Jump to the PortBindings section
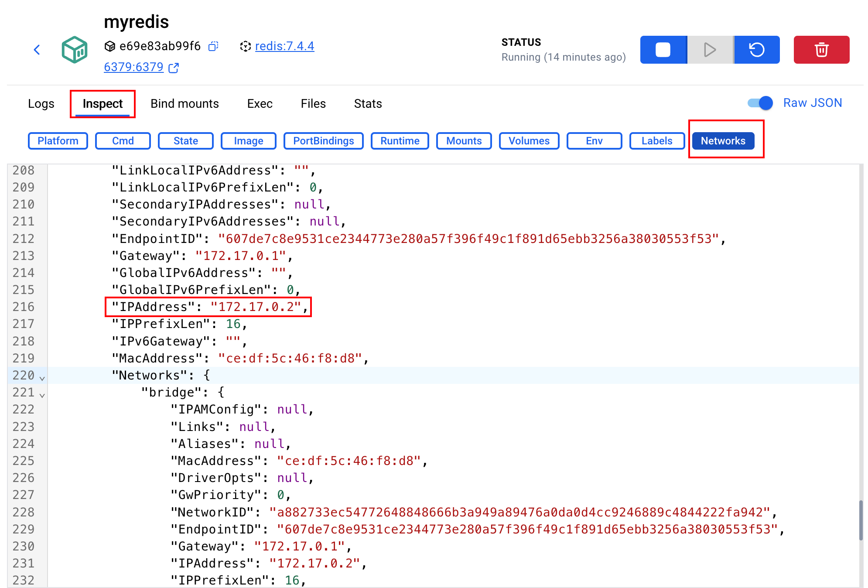868x588 pixels. coord(324,141)
